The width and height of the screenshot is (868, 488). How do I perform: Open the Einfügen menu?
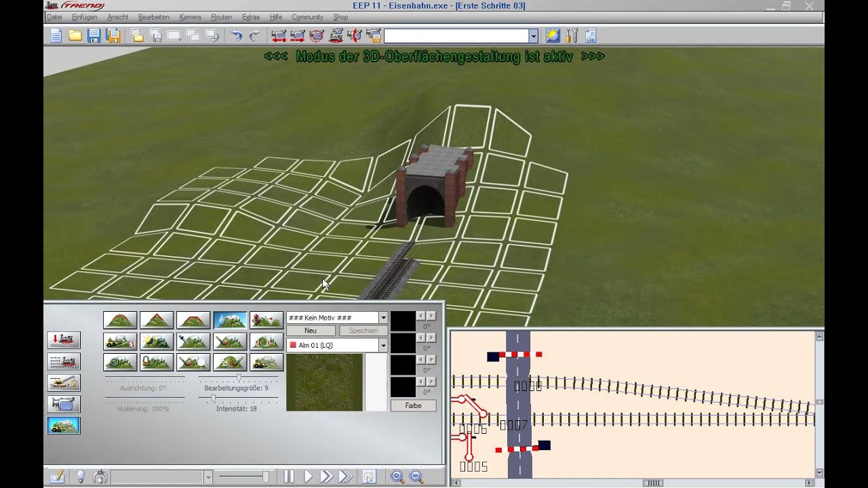click(85, 17)
